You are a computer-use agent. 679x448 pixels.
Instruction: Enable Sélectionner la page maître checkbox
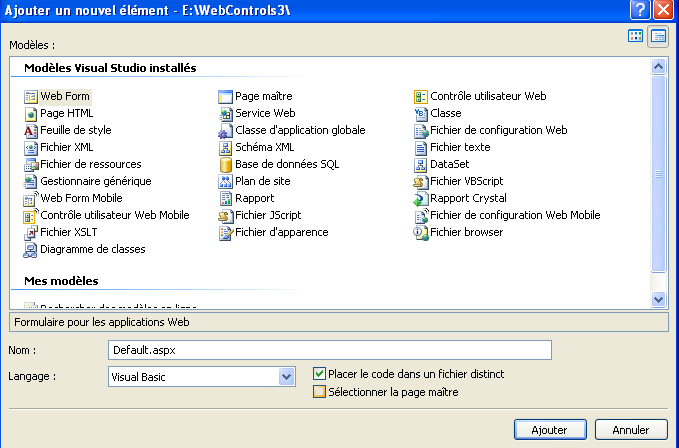[x=320, y=392]
